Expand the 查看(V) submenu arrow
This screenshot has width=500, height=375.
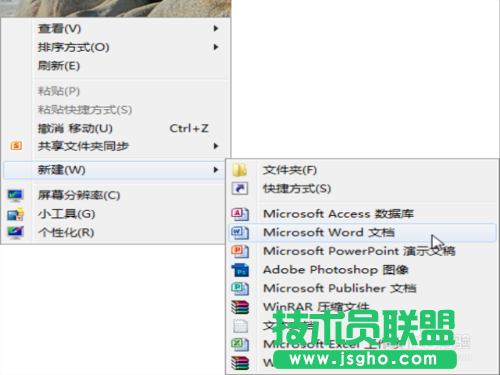pos(216,29)
